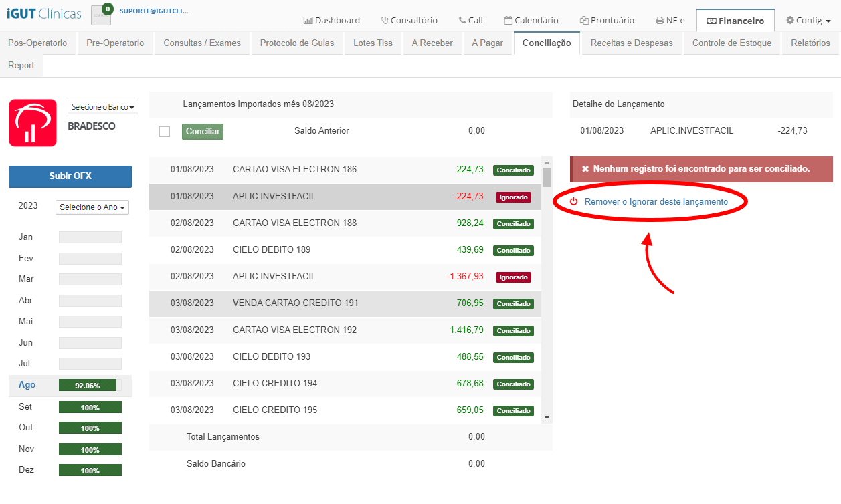Switch to the Lotes Tiss tab
This screenshot has height=504, width=841.
click(373, 43)
